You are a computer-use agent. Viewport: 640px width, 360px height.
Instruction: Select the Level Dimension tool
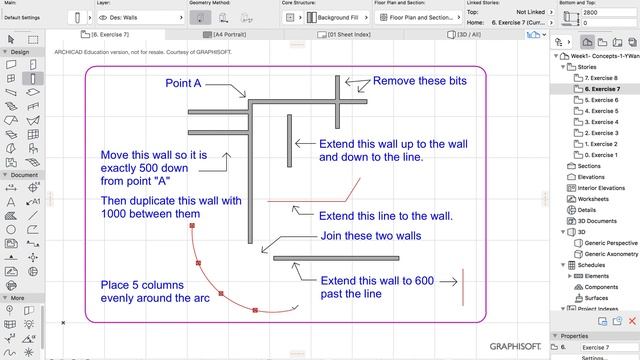point(33,188)
